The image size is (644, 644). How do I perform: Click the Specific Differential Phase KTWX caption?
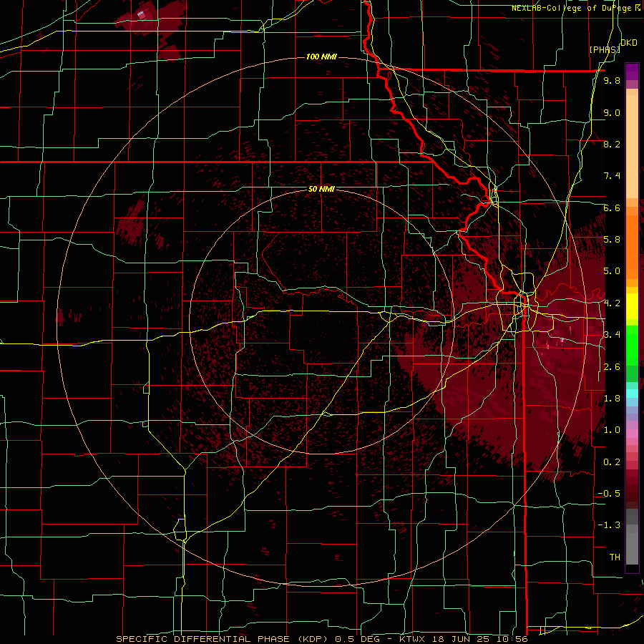[321, 639]
